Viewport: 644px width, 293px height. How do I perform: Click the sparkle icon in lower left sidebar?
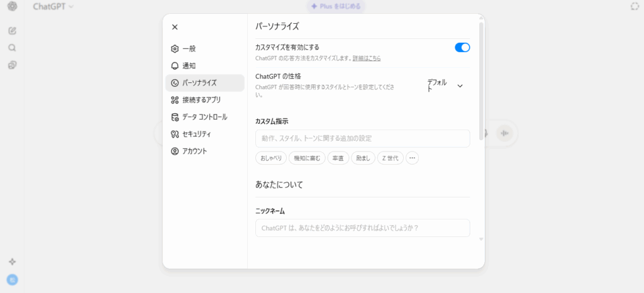[x=12, y=262]
